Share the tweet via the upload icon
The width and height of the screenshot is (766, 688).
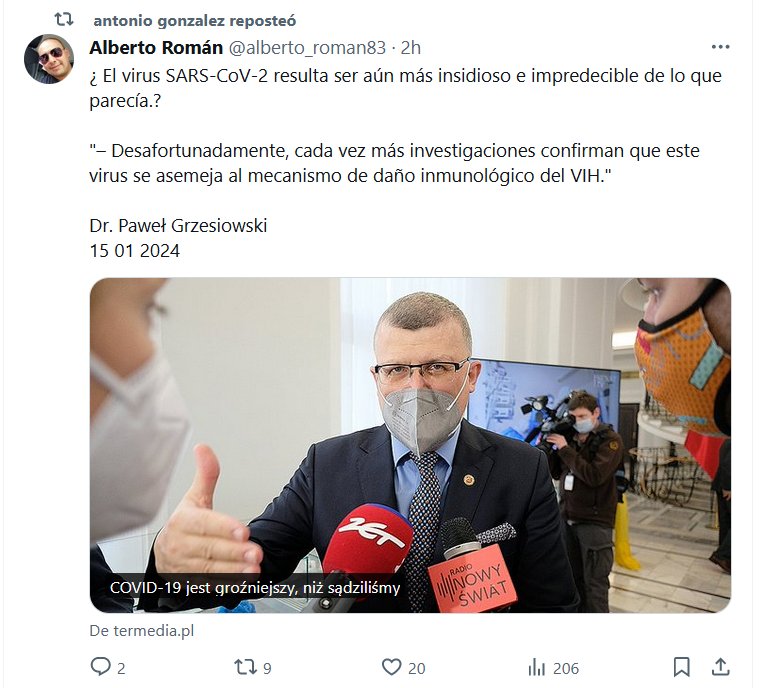point(721,666)
